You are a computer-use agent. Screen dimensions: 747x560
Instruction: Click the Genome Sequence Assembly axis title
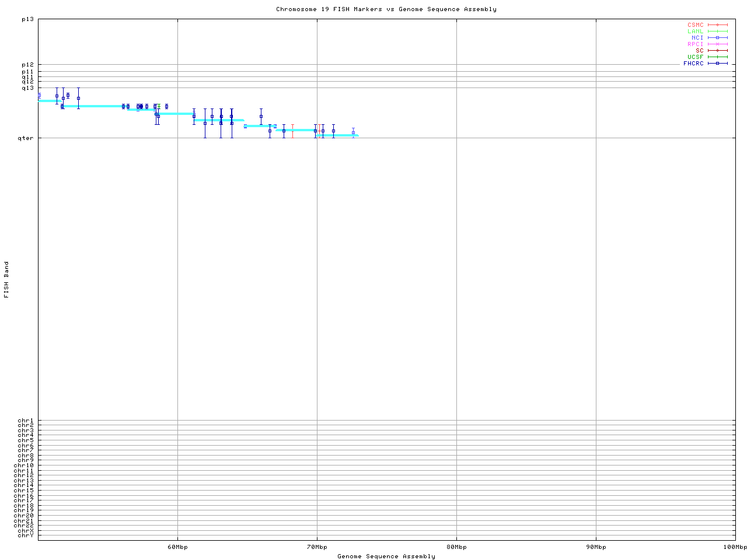(x=386, y=556)
